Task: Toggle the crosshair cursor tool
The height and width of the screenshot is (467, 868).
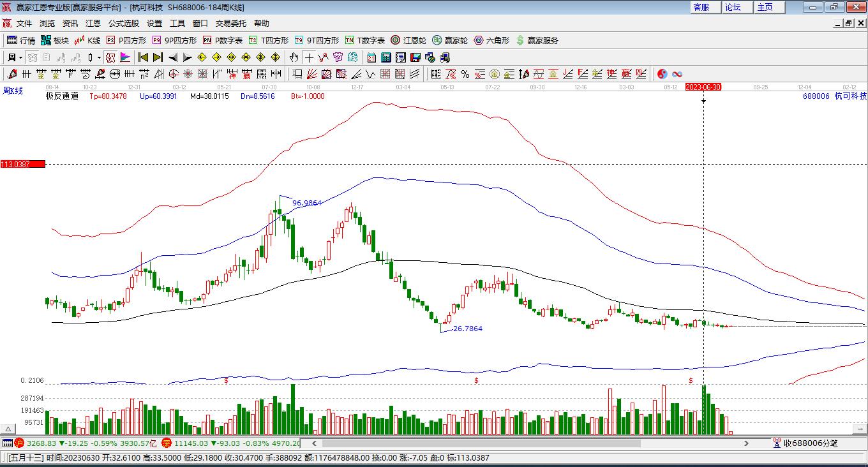Action: [309, 57]
